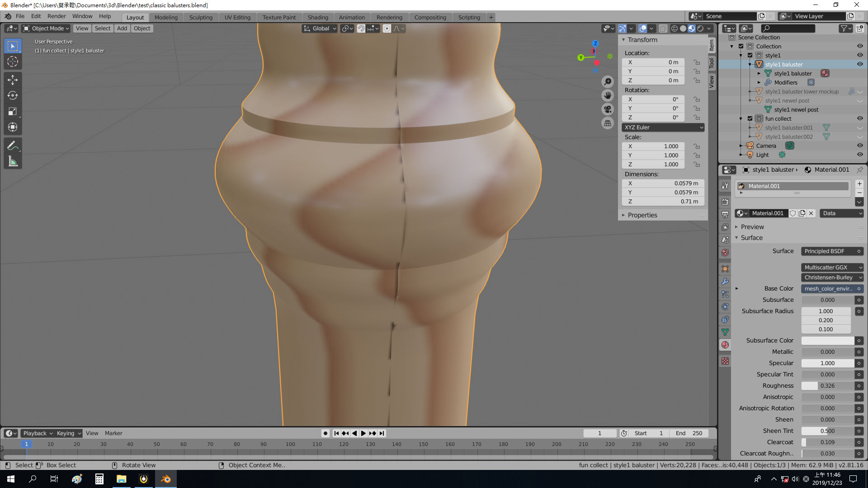The height and width of the screenshot is (488, 868).
Task: Switch to the Sculpting workspace tab
Action: pyautogui.click(x=201, y=17)
